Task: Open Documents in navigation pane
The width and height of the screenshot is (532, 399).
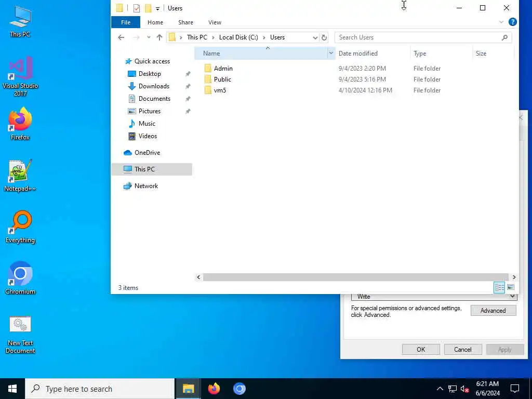Action: (154, 99)
